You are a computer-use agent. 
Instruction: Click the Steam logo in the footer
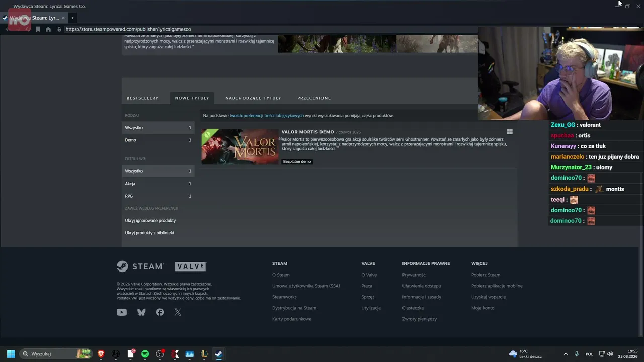tap(140, 266)
